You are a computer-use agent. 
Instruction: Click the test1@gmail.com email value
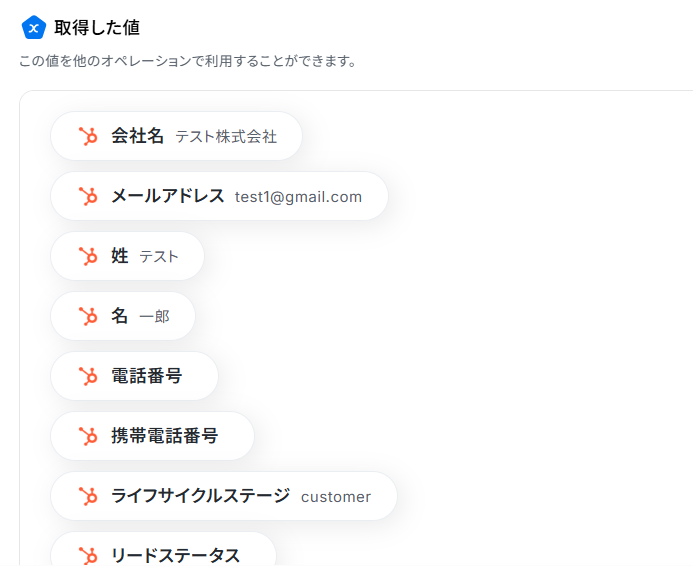click(x=298, y=197)
